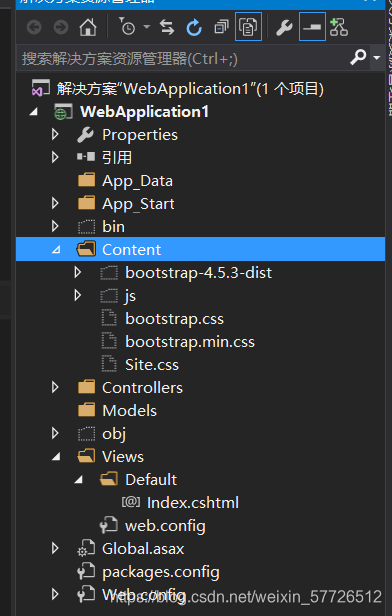Select Global.asax file

pos(143,549)
